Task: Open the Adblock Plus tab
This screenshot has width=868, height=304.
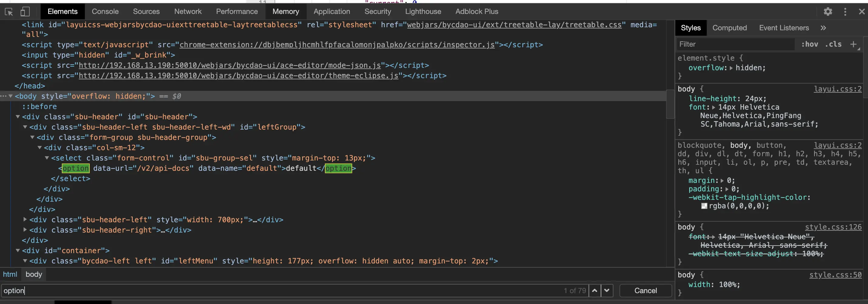Action: (x=477, y=12)
